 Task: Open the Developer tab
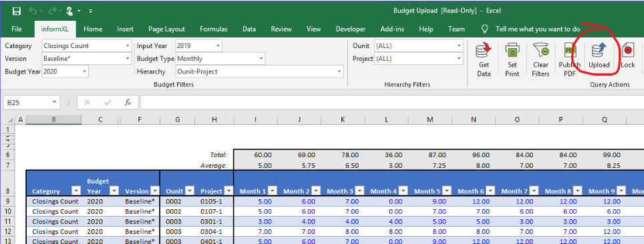click(350, 29)
